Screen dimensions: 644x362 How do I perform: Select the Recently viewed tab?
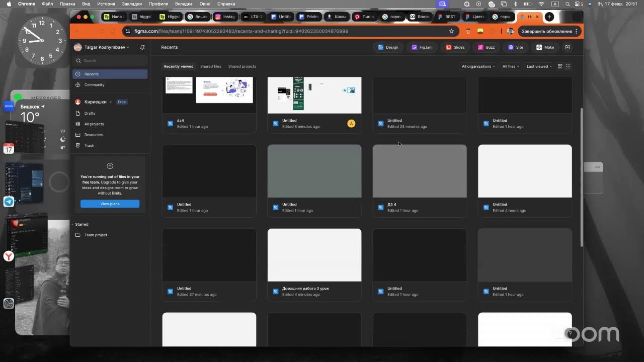point(178,66)
